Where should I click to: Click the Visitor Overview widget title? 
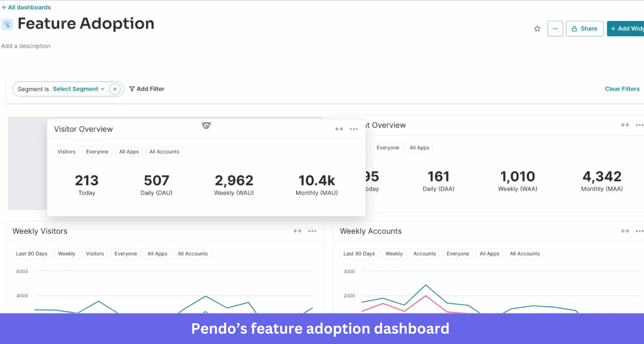point(83,129)
